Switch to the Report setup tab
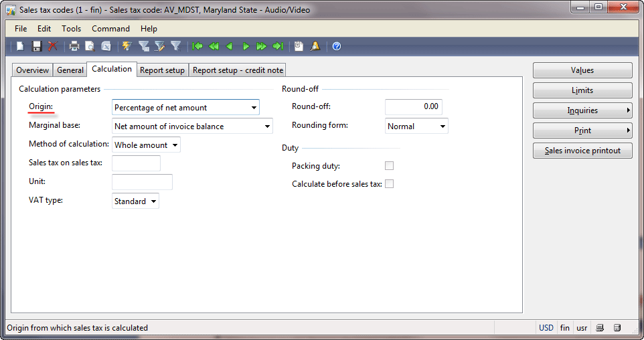The height and width of the screenshot is (340, 644). point(162,70)
